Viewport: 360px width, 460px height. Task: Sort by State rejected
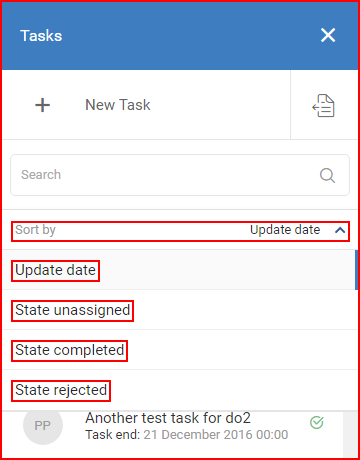pos(61,391)
